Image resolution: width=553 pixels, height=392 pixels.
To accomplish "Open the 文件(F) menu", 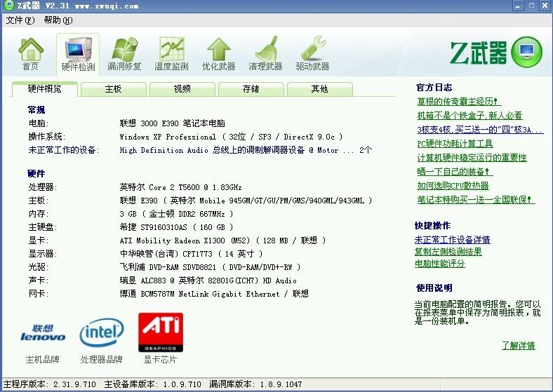I will pyautogui.click(x=20, y=20).
